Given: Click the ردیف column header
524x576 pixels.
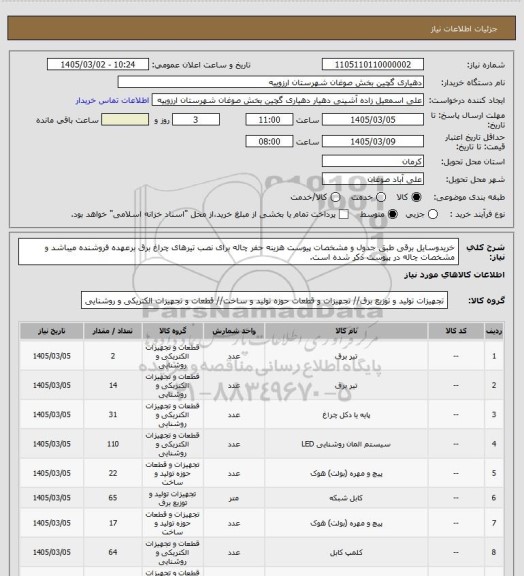Looking at the screenshot, I should (494, 331).
